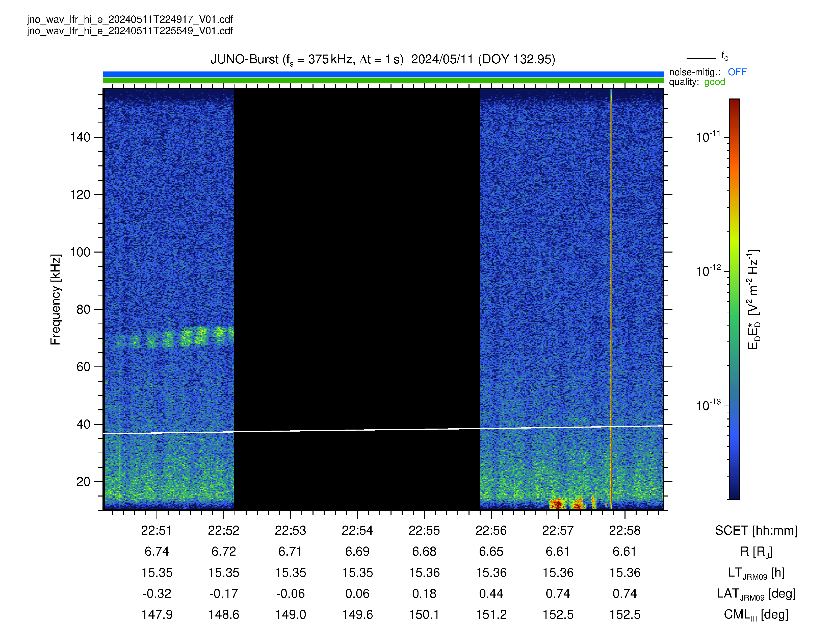This screenshot has width=833, height=644.
Task: Click the 22:51 time axis label
Action: pos(157,530)
